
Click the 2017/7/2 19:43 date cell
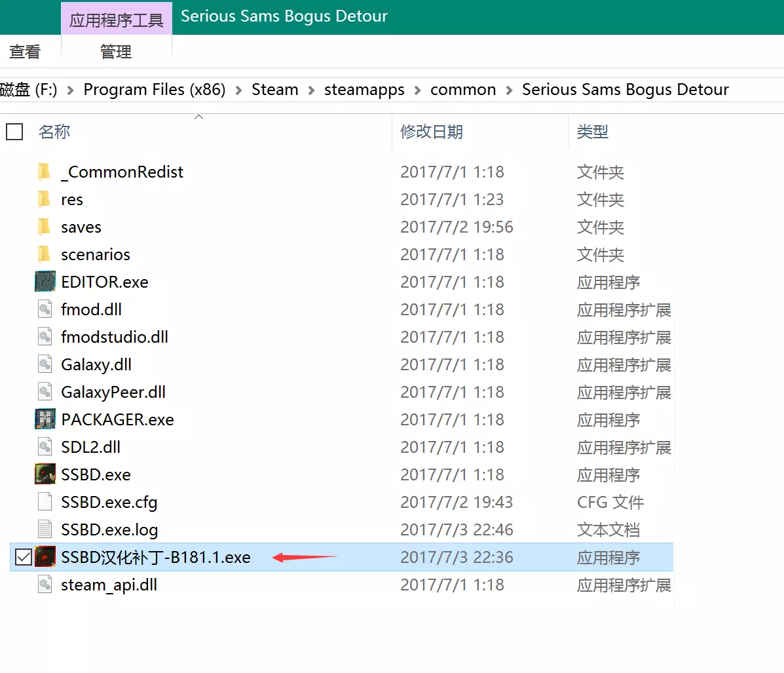coord(457,503)
